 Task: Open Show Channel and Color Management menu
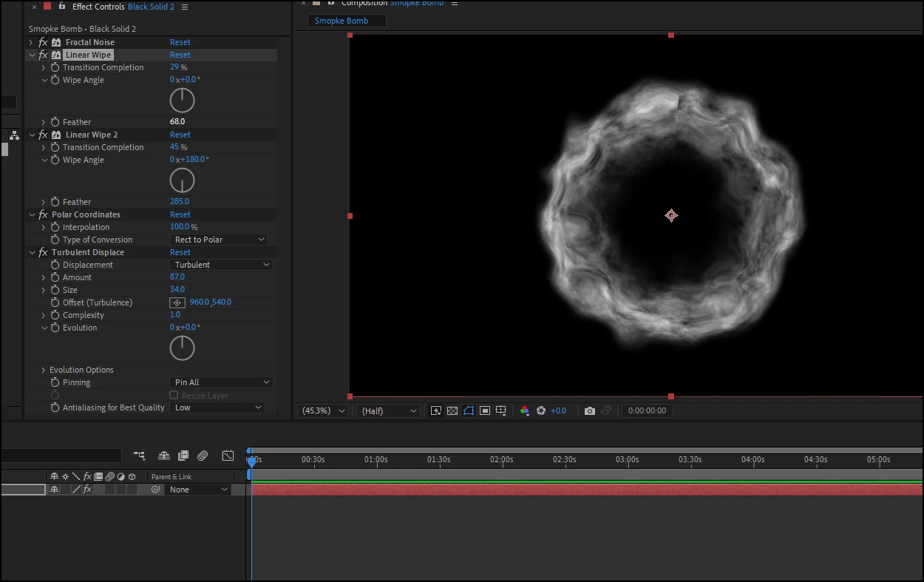(x=525, y=411)
